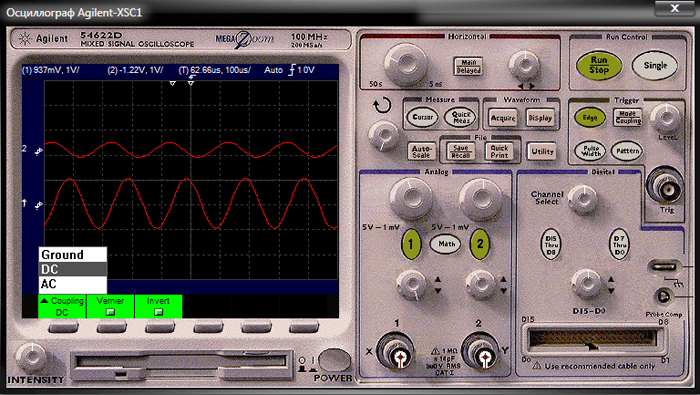Click the Quick Print button
This screenshot has width=700, height=395.
click(499, 151)
